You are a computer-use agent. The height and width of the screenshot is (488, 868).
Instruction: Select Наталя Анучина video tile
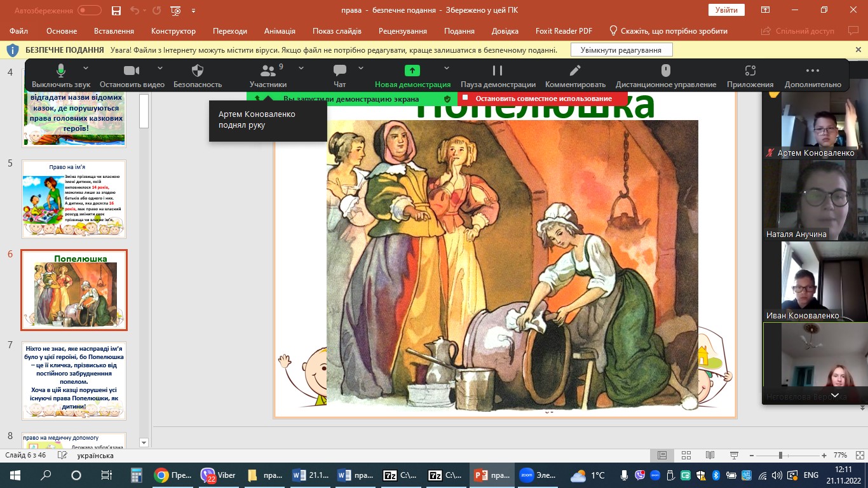coord(815,200)
